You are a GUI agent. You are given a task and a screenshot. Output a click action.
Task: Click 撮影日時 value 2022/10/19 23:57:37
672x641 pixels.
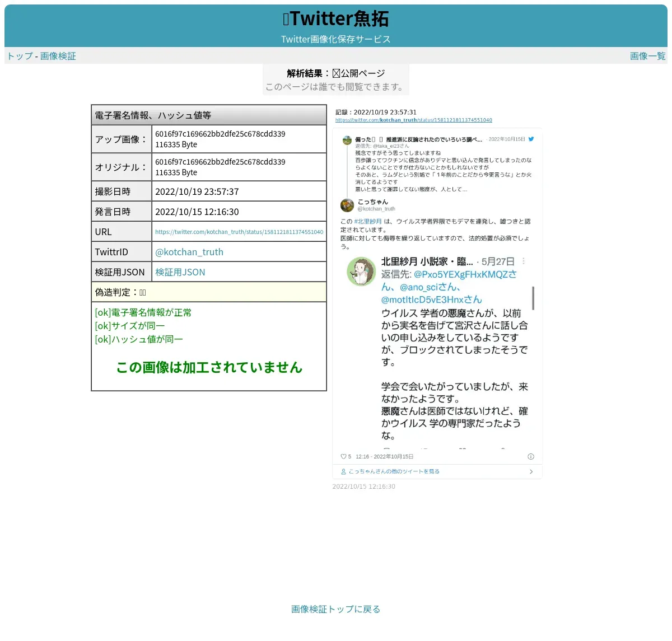(x=197, y=191)
